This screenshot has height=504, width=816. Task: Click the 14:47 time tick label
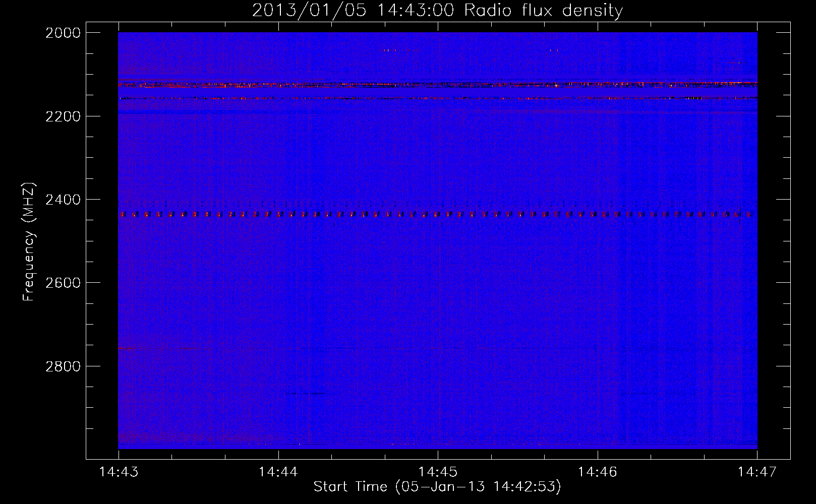click(757, 472)
